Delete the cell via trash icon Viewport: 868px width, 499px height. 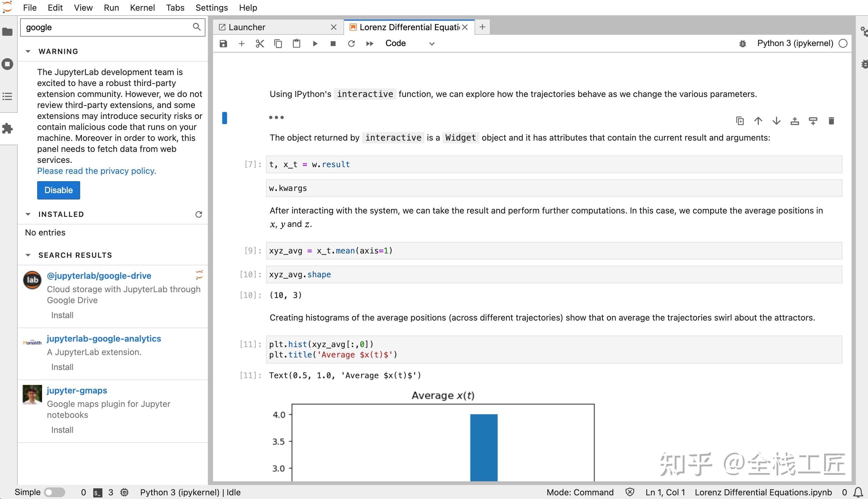831,121
